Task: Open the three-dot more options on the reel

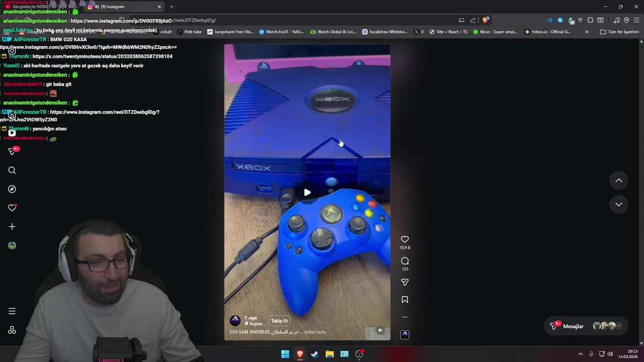Action: pos(405,317)
